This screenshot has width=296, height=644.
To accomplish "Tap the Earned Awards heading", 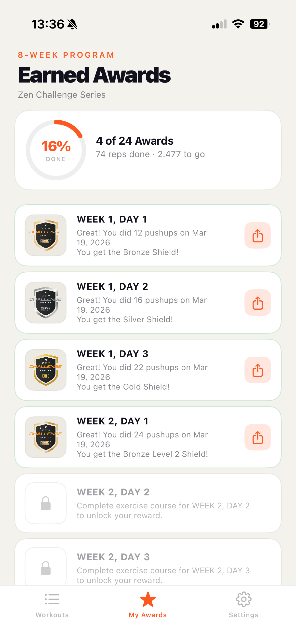I will [x=94, y=75].
